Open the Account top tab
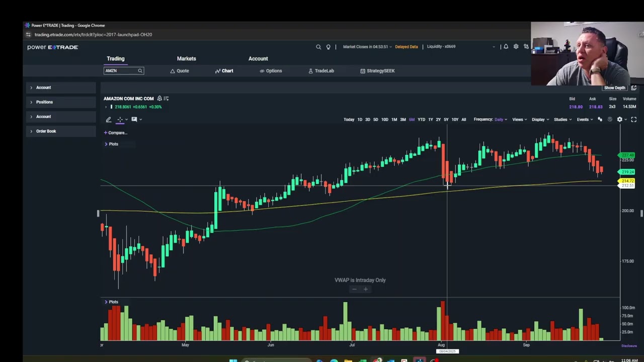 (258, 59)
